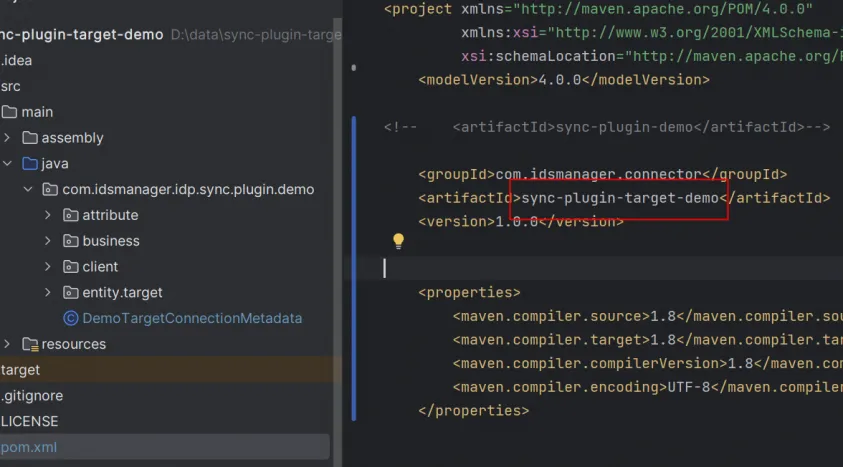Open DemoTargetConnectionMetadata class file
This screenshot has width=843, height=467.
192,318
